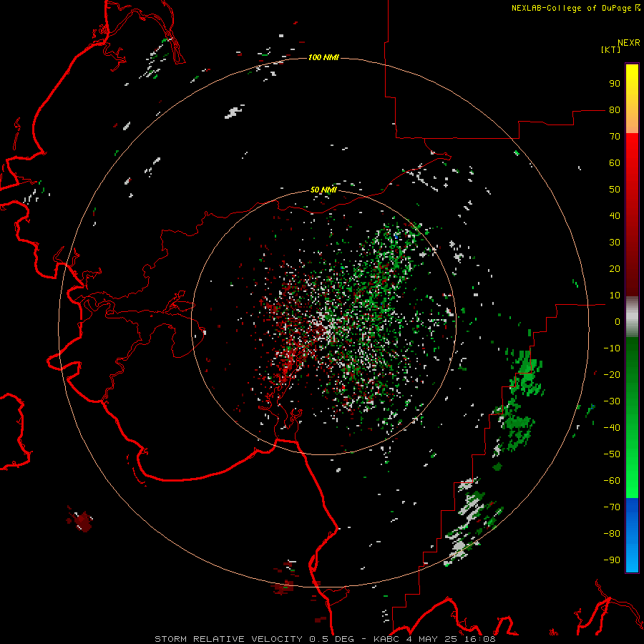Click the NEXR label at top right
Viewport: 644px width, 644px height.
629,43
